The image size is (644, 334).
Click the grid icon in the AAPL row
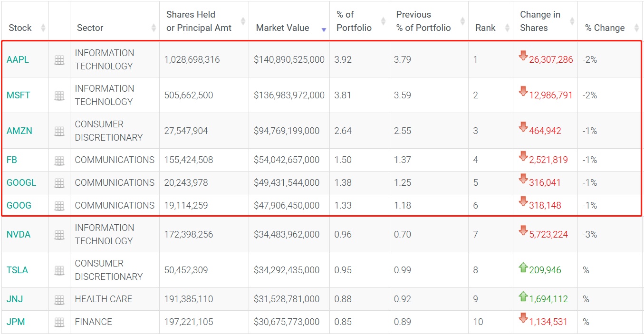tap(59, 60)
